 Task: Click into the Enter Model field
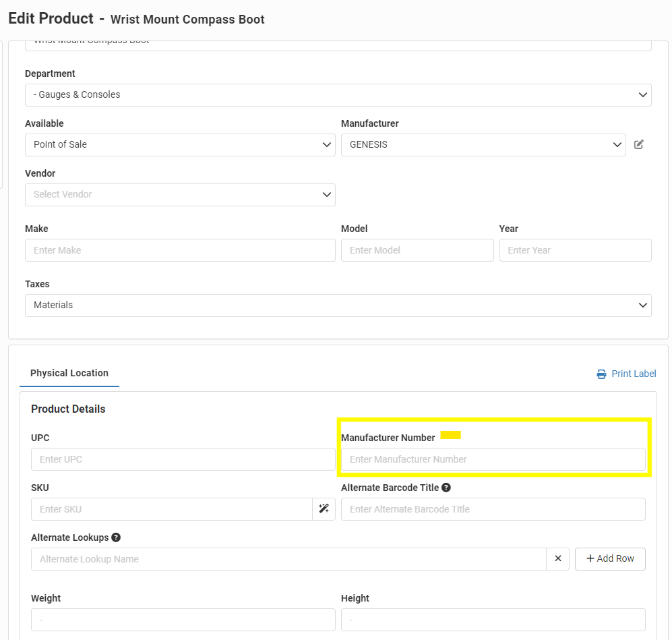tap(417, 250)
